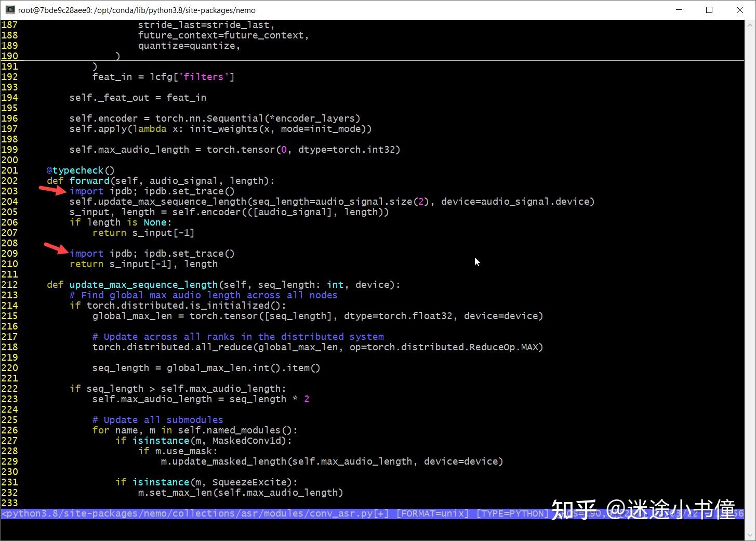The image size is (756, 541).
Task: Click '@typecheck()' decorator text
Action: coord(81,170)
